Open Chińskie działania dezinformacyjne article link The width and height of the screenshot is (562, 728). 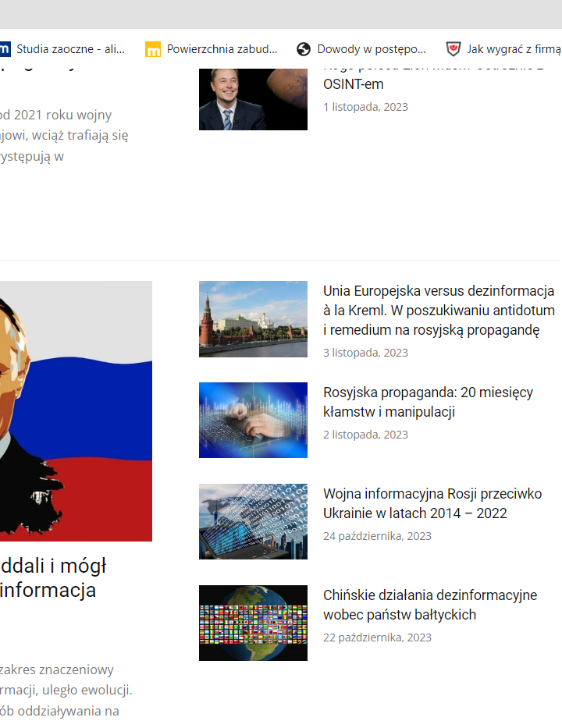coord(430,605)
